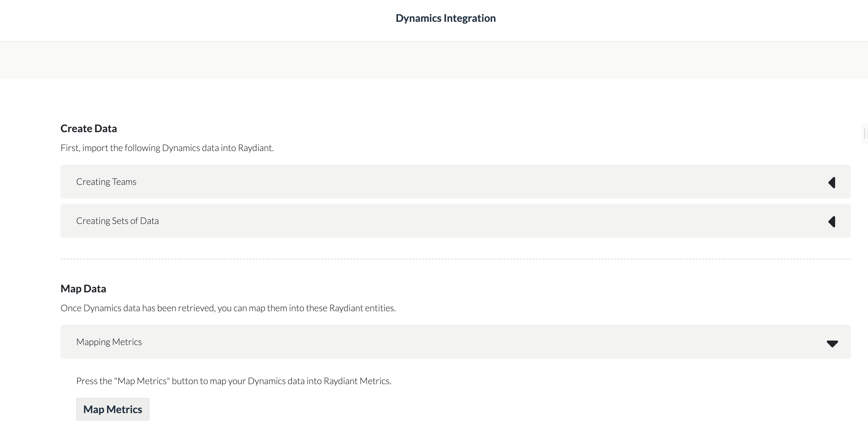
Task: Click Map Metrics to begin mapping metrics
Action: coord(113,409)
